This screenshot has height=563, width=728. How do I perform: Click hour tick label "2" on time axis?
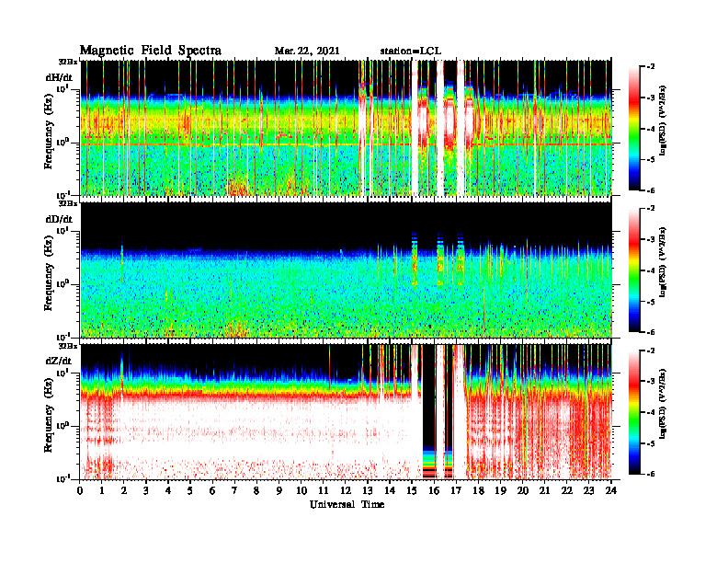click(124, 490)
